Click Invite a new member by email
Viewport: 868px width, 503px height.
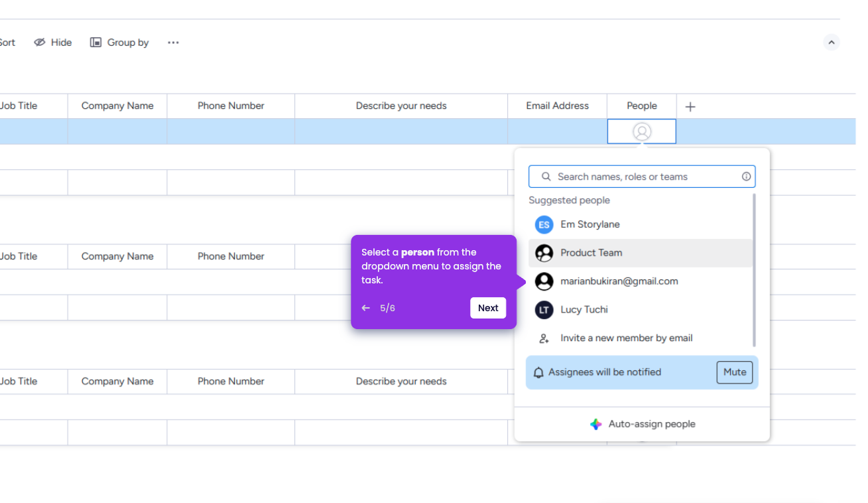point(641,338)
